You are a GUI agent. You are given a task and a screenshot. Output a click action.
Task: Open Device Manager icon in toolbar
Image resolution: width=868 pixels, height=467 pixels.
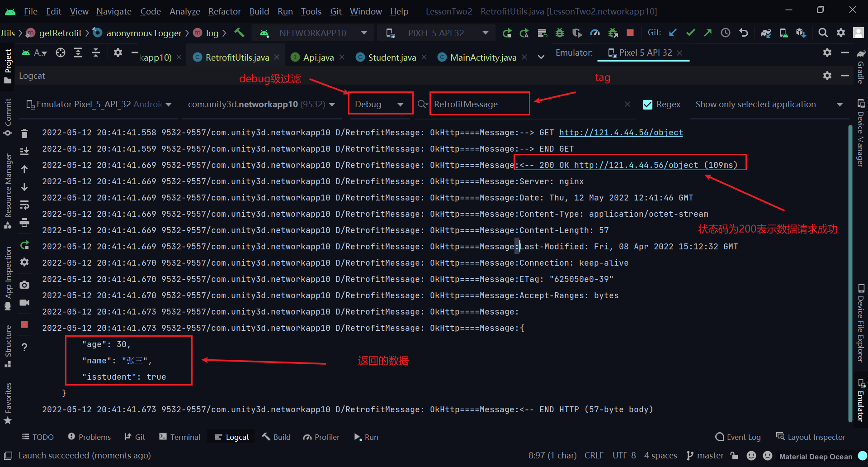(783, 33)
